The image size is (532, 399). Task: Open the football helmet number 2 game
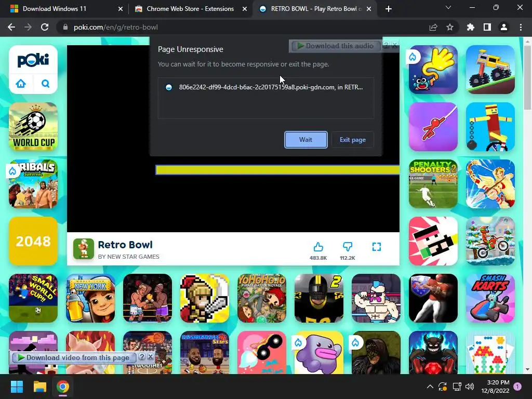click(x=319, y=298)
